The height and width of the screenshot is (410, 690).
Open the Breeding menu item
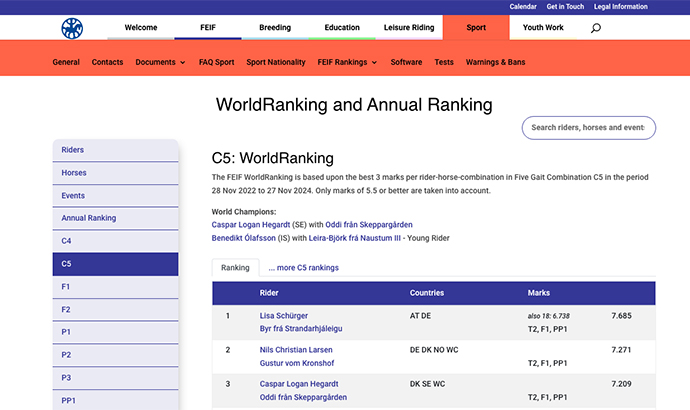275,28
